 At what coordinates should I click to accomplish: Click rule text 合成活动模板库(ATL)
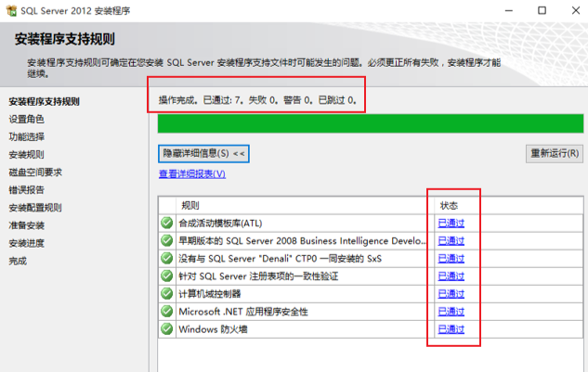click(220, 224)
